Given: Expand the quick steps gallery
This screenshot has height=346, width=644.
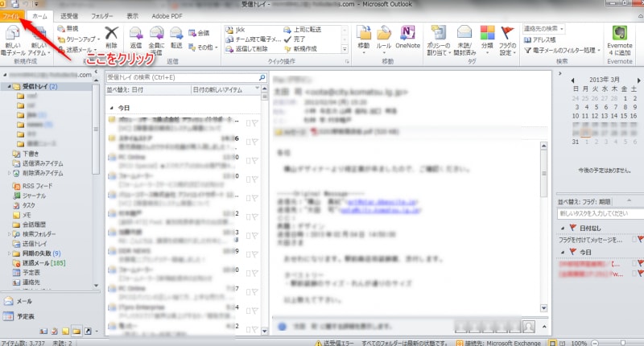Looking at the screenshot, I should click(x=345, y=49).
